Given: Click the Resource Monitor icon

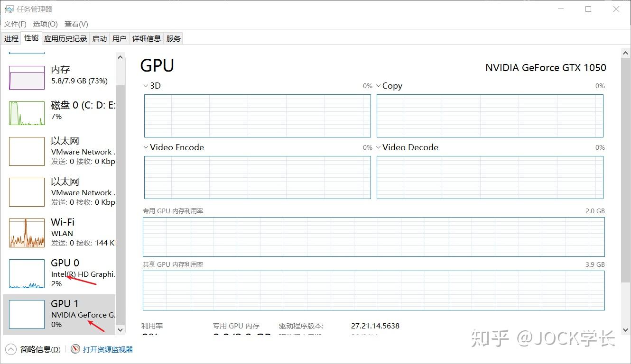Looking at the screenshot, I should [75, 349].
